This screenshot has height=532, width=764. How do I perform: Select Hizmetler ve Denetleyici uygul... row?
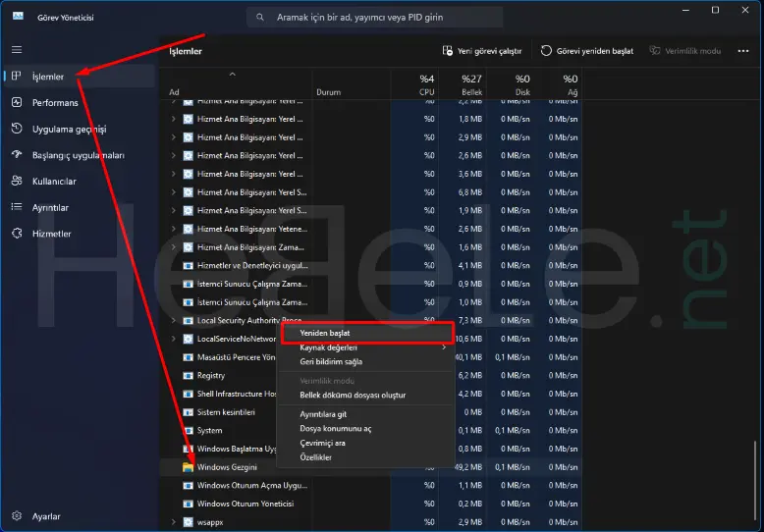(x=371, y=266)
